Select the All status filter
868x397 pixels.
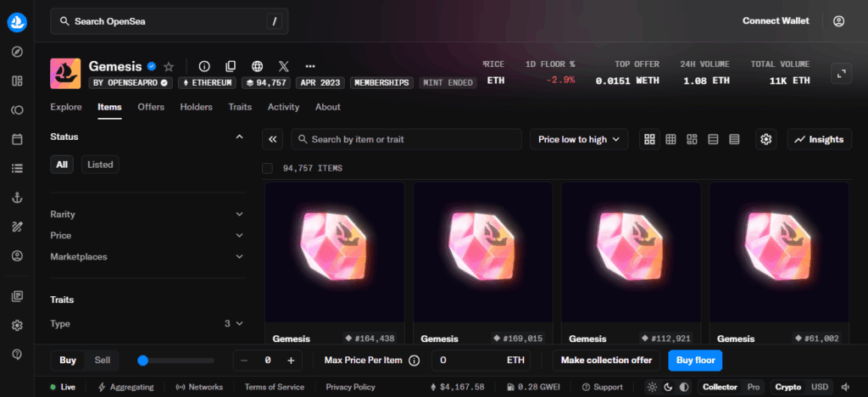click(62, 165)
